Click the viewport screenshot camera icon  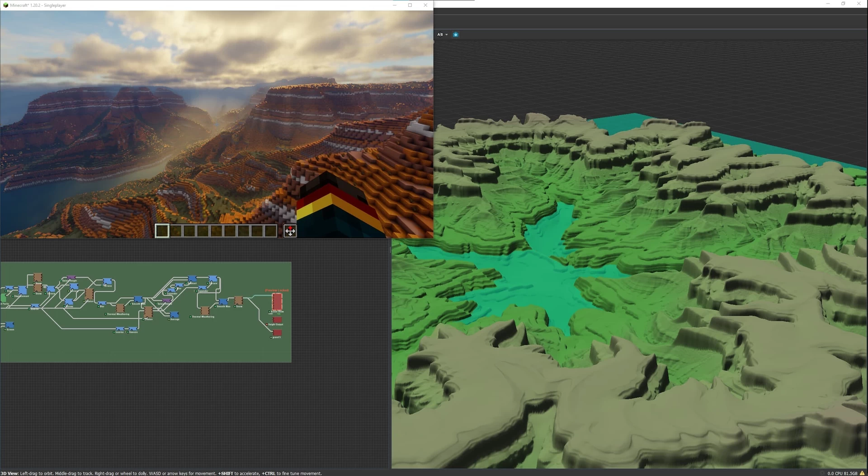pyautogui.click(x=456, y=34)
